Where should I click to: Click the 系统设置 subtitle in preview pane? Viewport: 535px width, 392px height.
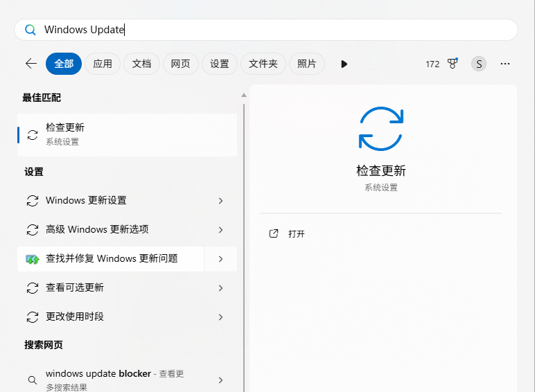tap(381, 188)
